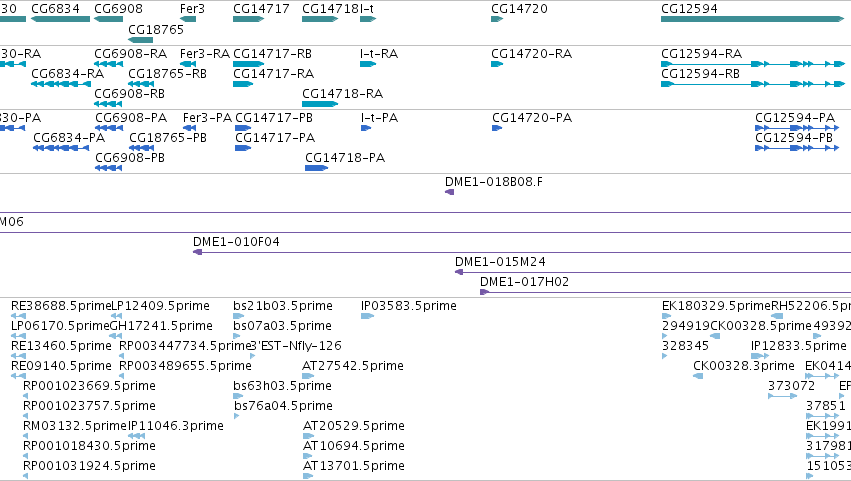Select EST bs63h03.5prime
Screen dimensions: 851x481
pyautogui.click(x=282, y=387)
